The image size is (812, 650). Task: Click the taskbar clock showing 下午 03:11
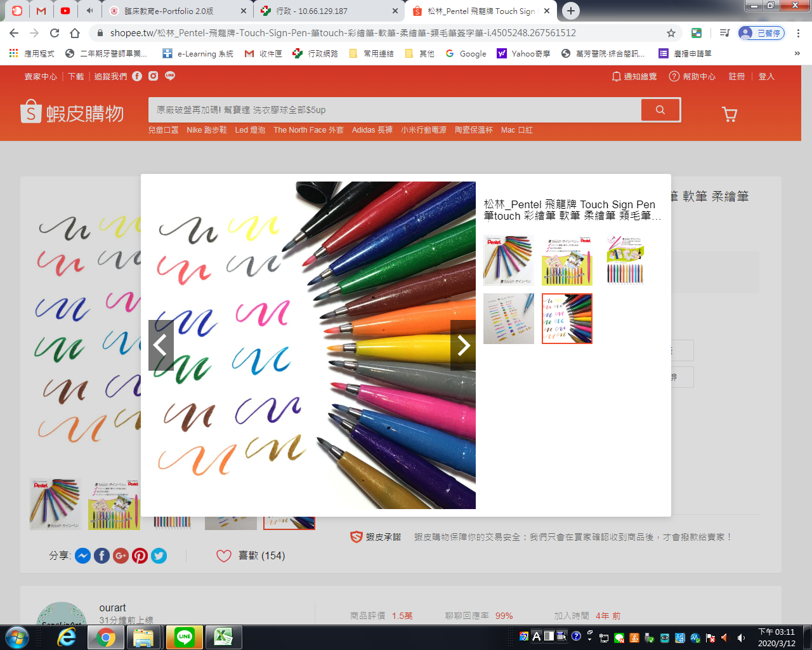click(x=776, y=637)
